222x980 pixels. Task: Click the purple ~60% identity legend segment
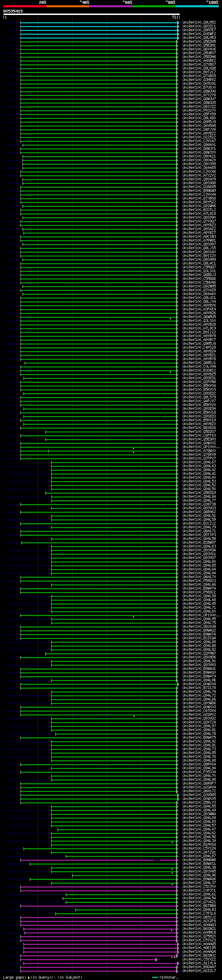[111, 6]
